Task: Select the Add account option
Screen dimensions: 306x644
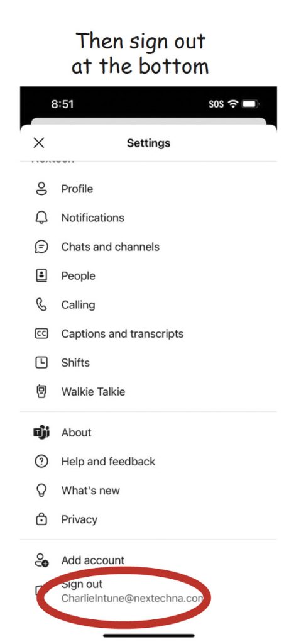Action: pos(148,560)
